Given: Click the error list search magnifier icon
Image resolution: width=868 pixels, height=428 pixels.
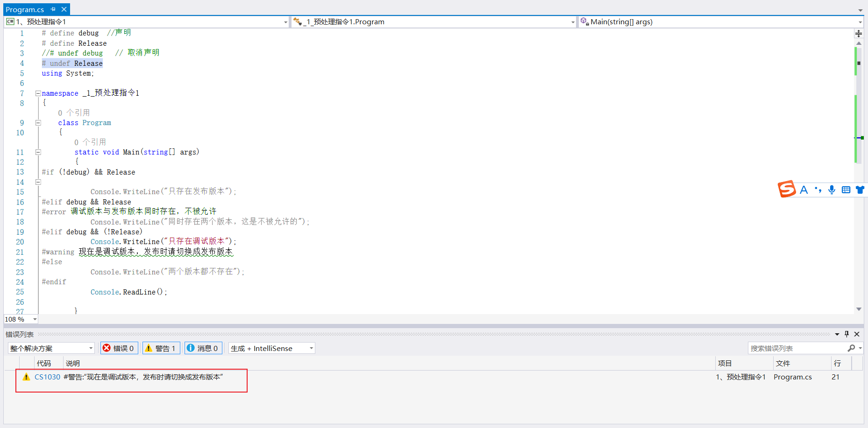Looking at the screenshot, I should 851,348.
